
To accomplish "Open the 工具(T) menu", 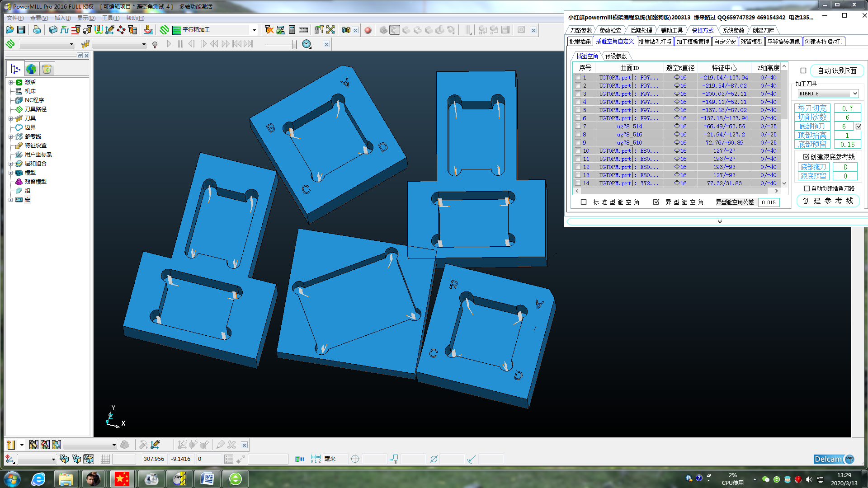I will tap(111, 18).
